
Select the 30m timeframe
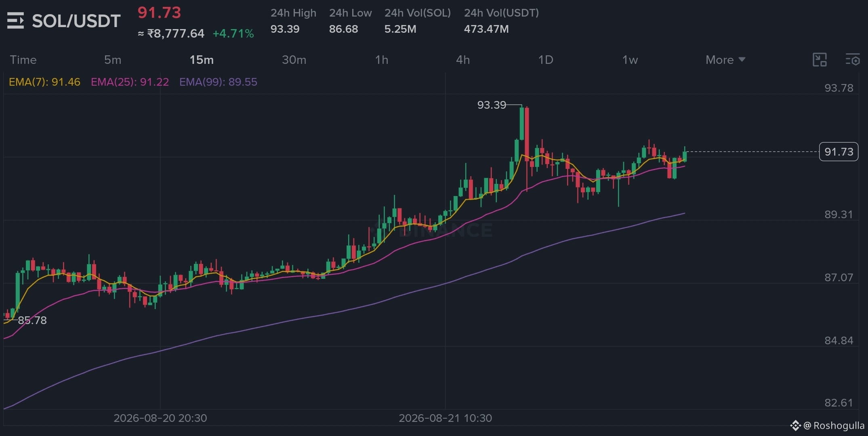click(294, 60)
